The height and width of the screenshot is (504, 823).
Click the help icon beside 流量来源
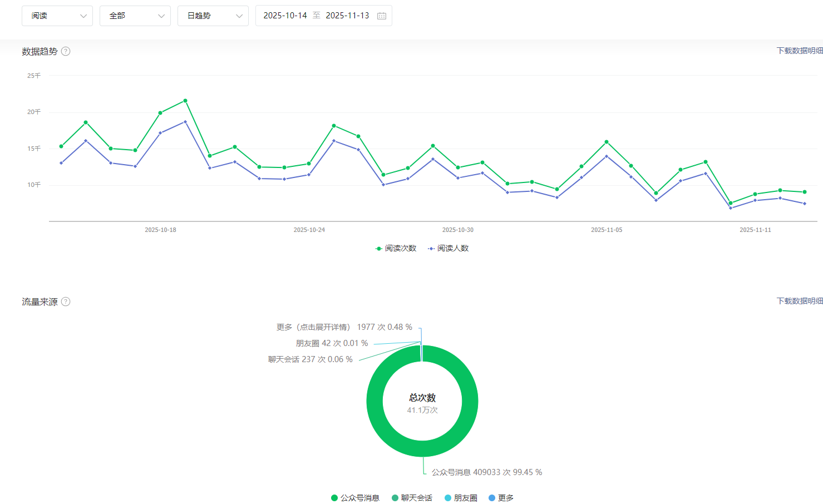click(x=66, y=302)
